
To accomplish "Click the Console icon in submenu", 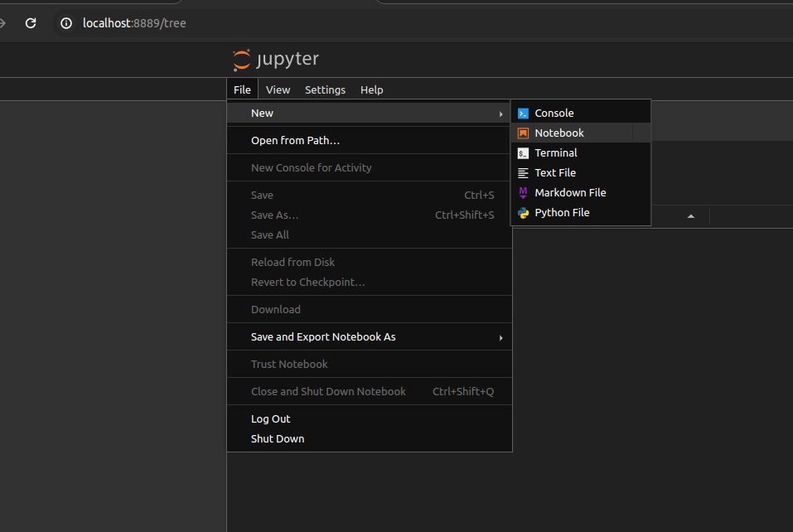I will click(x=523, y=114).
